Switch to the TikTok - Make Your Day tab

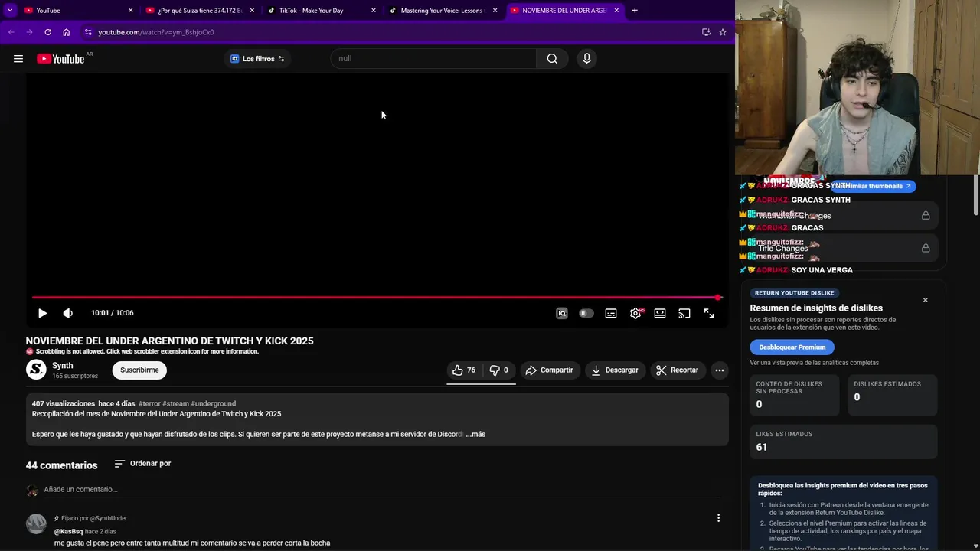322,11
